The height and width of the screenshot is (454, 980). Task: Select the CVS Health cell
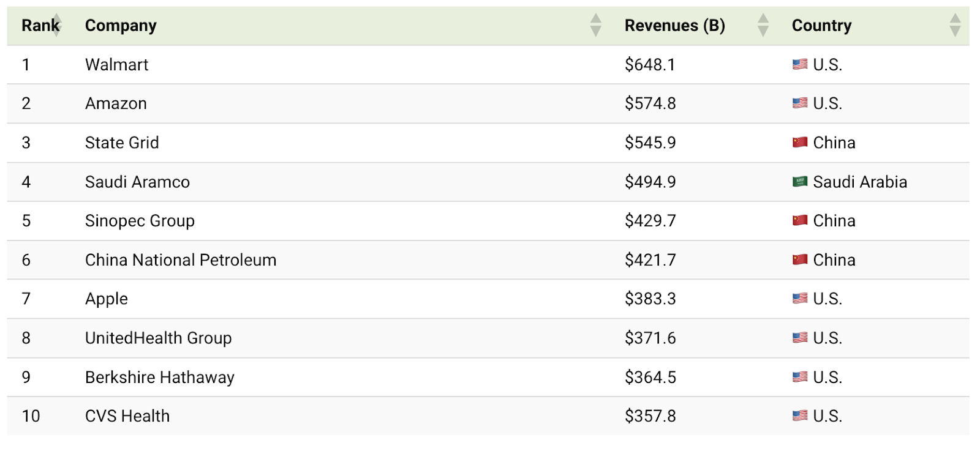[x=127, y=416]
